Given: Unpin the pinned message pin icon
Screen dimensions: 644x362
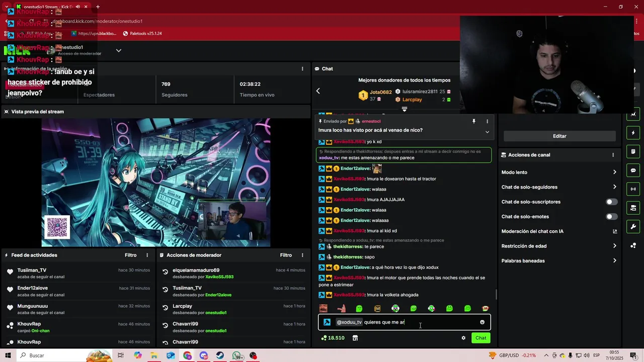Looking at the screenshot, I should pos(473,121).
